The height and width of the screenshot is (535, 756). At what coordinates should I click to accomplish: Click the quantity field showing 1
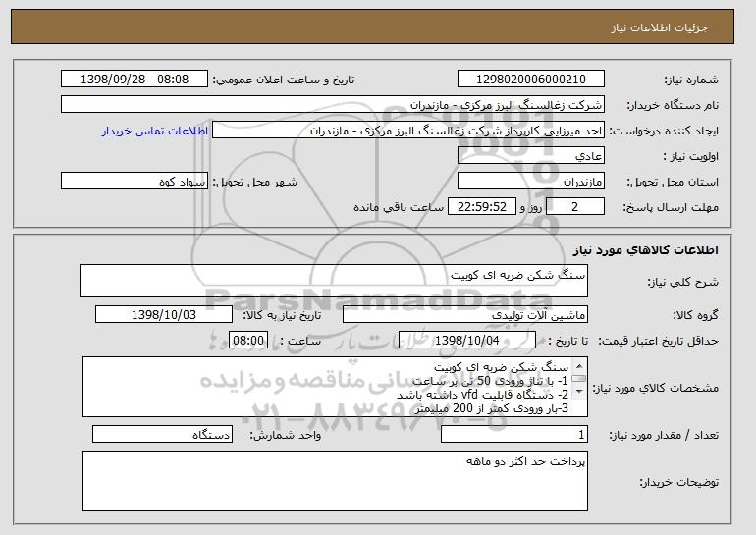[x=514, y=435]
